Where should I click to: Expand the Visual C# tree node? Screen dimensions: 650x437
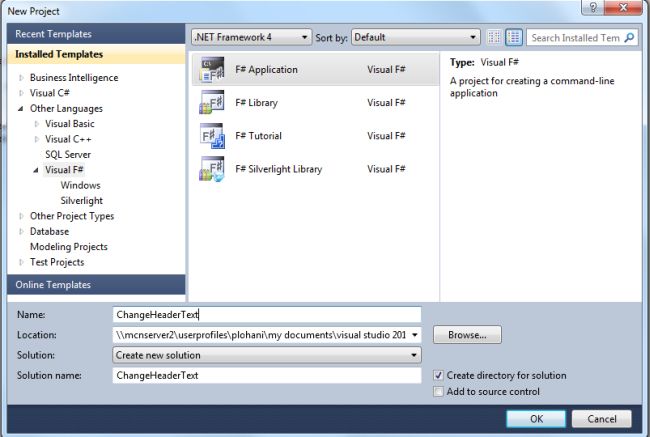(21, 93)
